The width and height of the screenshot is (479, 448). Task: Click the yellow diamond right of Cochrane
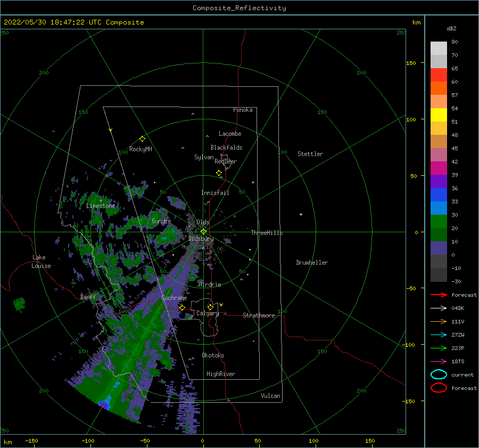tap(182, 308)
